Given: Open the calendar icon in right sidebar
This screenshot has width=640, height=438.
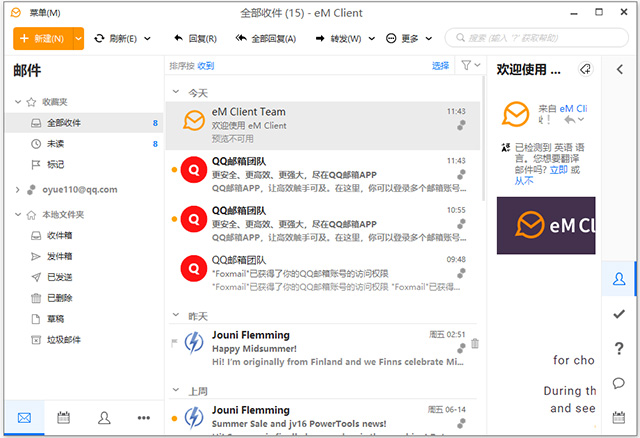Looking at the screenshot, I should point(619,417).
